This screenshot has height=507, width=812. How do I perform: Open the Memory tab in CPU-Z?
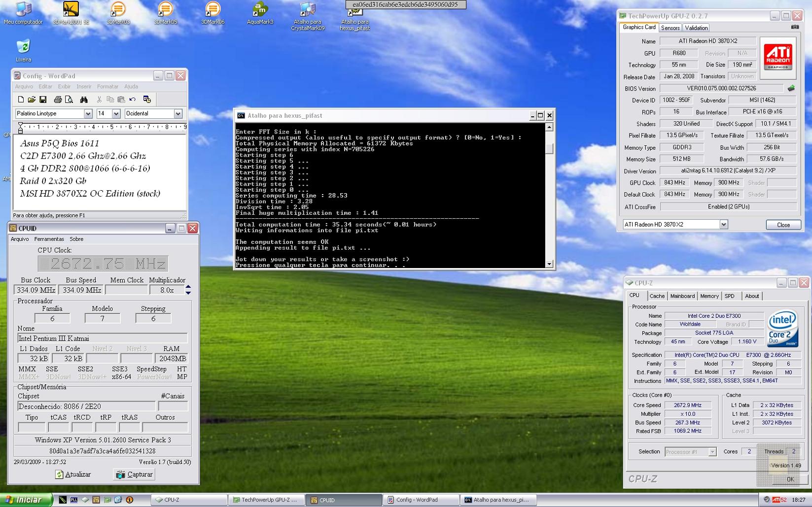[709, 296]
